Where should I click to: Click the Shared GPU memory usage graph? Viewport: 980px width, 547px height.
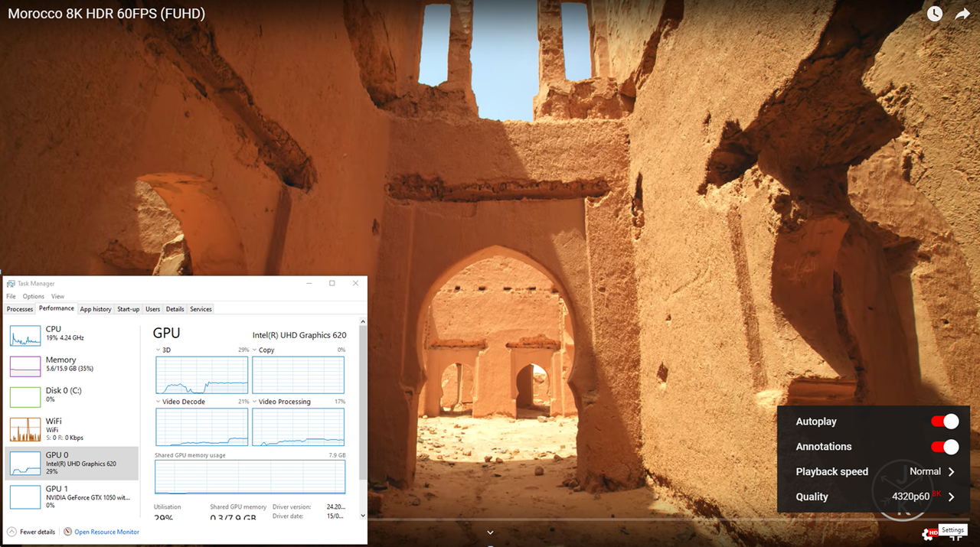pos(250,477)
